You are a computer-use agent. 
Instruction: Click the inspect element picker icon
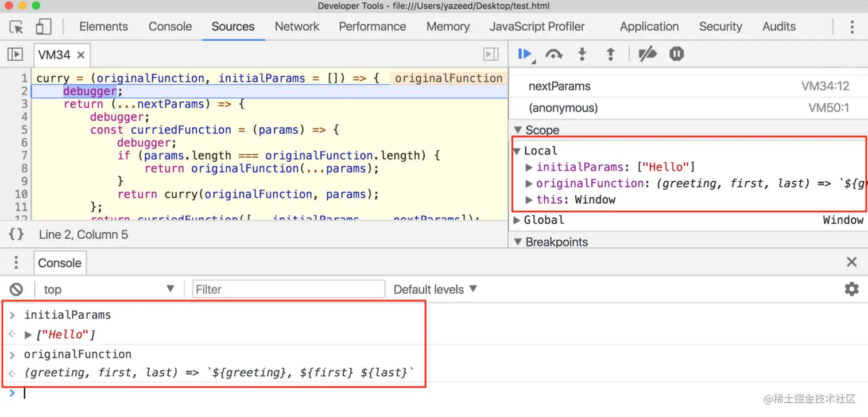coord(17,26)
